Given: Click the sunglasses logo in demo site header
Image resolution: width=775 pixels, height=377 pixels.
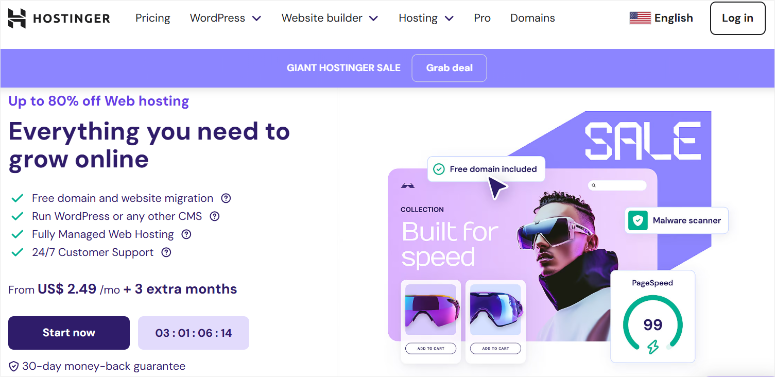Looking at the screenshot, I should point(408,186).
